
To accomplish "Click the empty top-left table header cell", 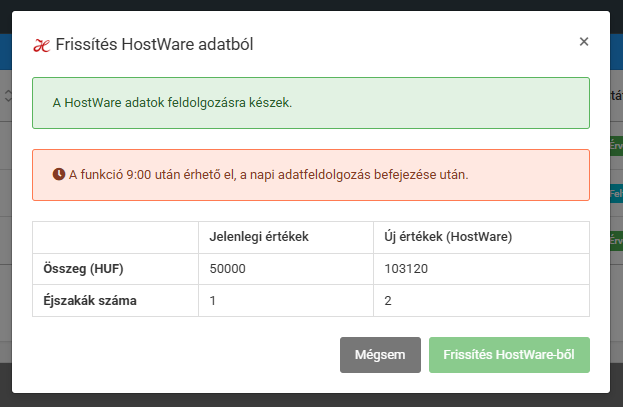I will point(115,237).
